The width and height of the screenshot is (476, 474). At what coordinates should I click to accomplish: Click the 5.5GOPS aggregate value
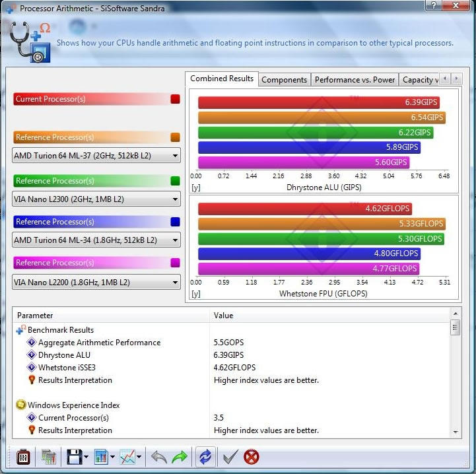pyautogui.click(x=228, y=343)
